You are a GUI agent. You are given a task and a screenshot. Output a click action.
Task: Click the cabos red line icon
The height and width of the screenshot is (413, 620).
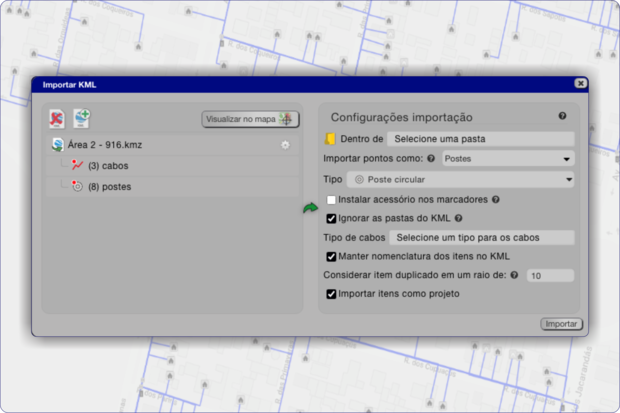[x=77, y=165]
